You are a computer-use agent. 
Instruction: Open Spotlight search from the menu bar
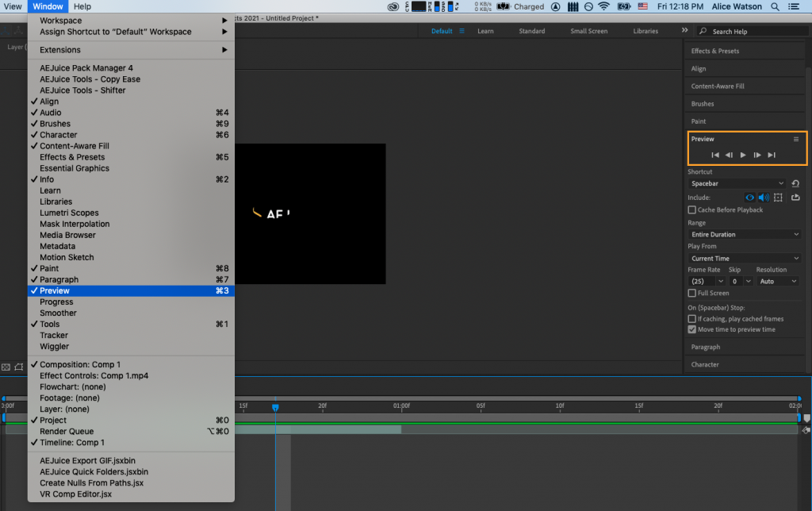click(x=775, y=6)
